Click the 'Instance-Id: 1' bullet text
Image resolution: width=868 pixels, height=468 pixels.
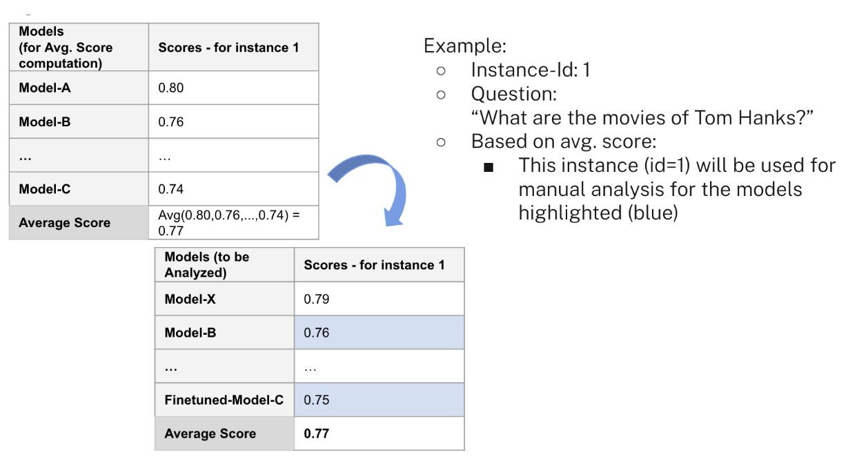530,70
